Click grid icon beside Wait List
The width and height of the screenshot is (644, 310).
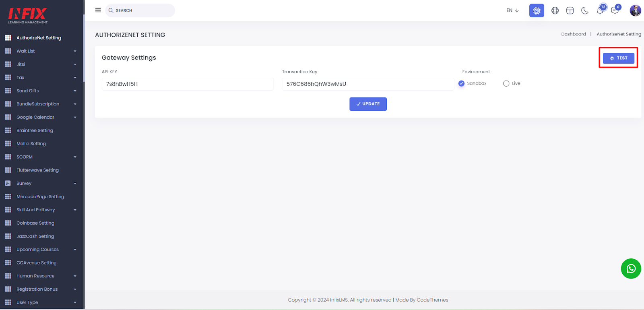coord(8,51)
